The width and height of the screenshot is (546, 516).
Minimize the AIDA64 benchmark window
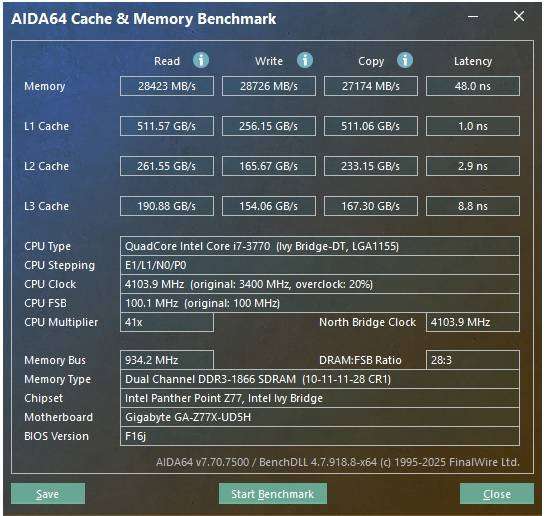pyautogui.click(x=473, y=16)
